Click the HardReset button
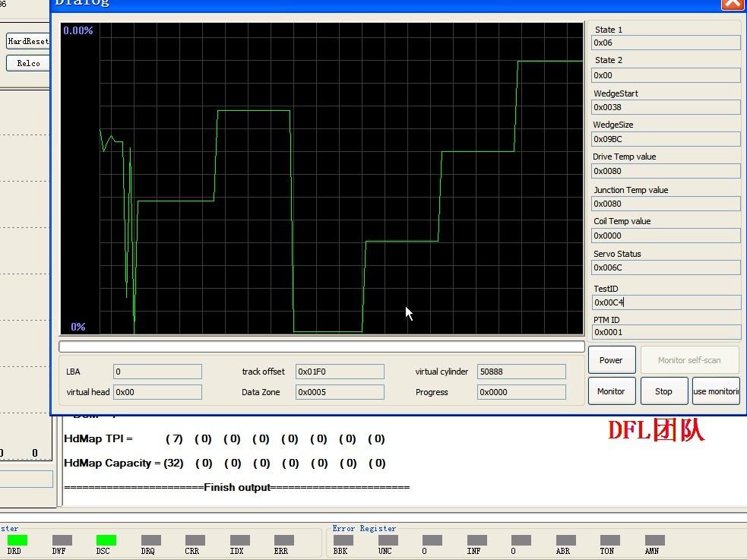 28,41
